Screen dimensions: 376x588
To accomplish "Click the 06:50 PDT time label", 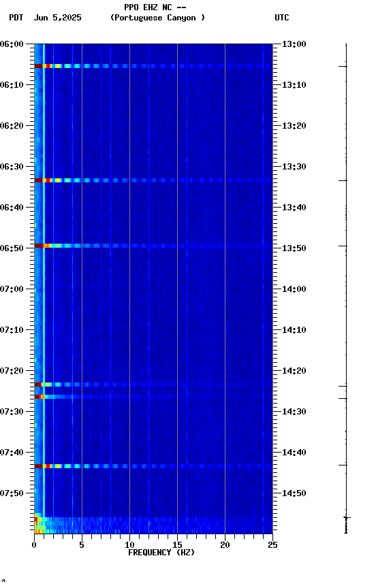I will tap(12, 248).
